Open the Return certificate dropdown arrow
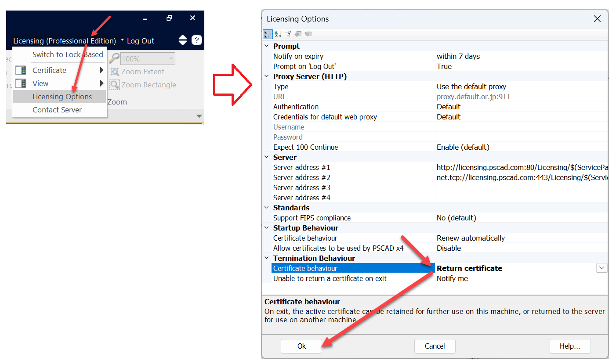Screen dimensions: 616x364 [602, 268]
